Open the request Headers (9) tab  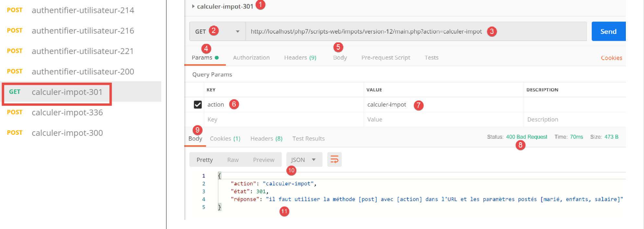click(x=300, y=58)
